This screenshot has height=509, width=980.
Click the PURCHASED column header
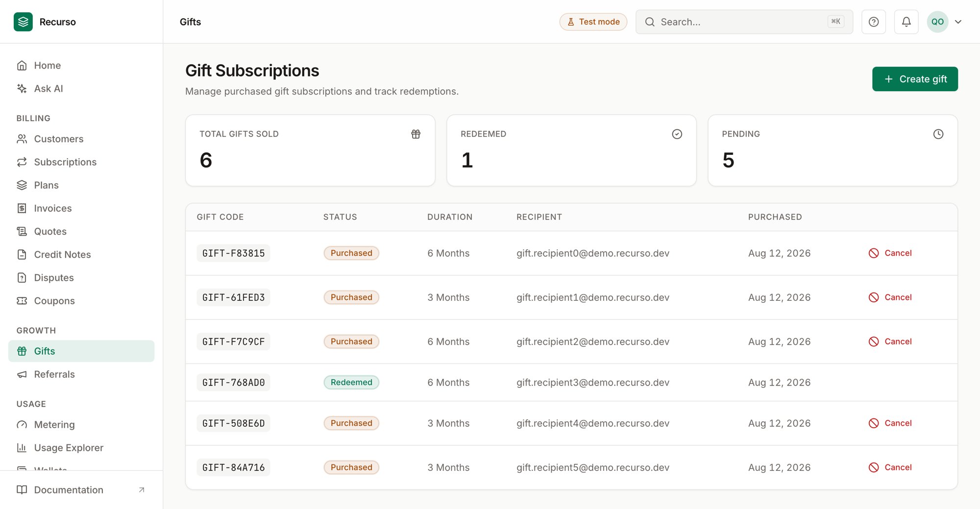click(775, 217)
